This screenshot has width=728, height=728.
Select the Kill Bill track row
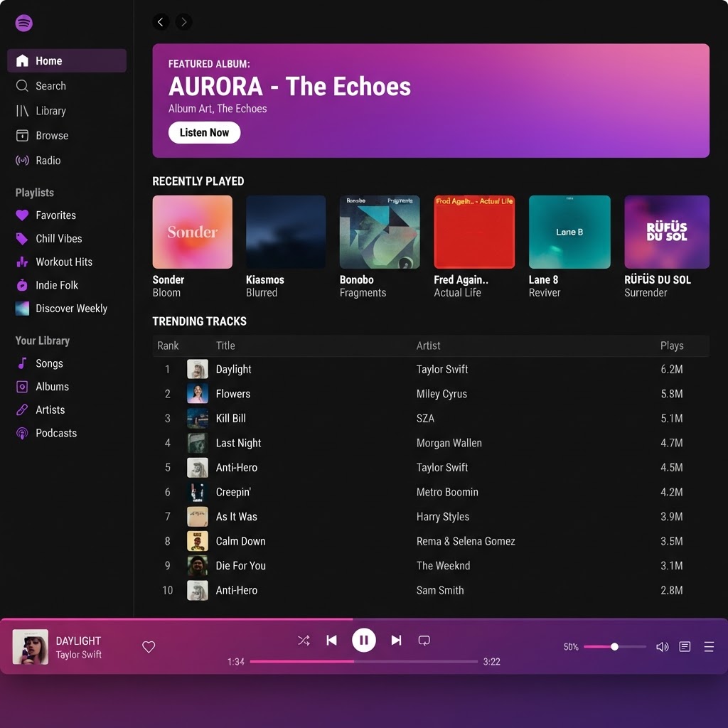tap(431, 419)
